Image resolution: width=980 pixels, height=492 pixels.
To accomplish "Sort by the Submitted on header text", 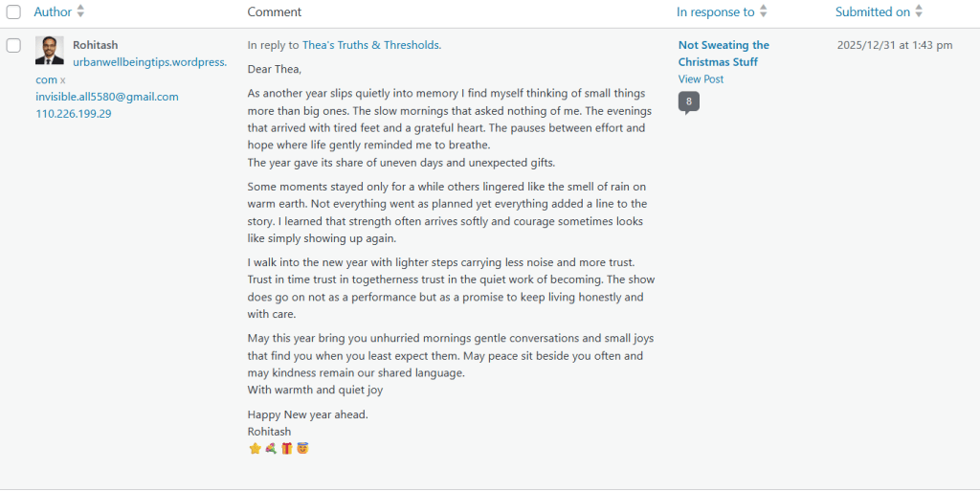I will [x=872, y=11].
